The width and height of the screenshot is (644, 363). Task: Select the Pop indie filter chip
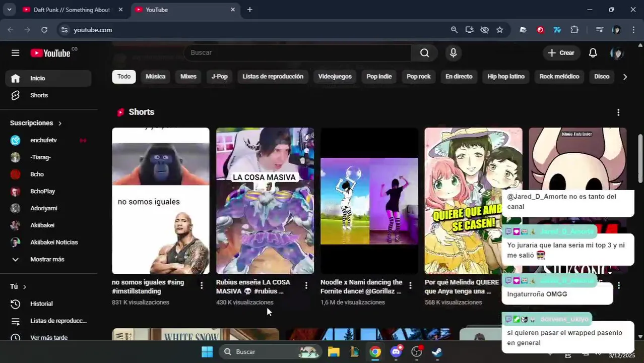(x=379, y=77)
